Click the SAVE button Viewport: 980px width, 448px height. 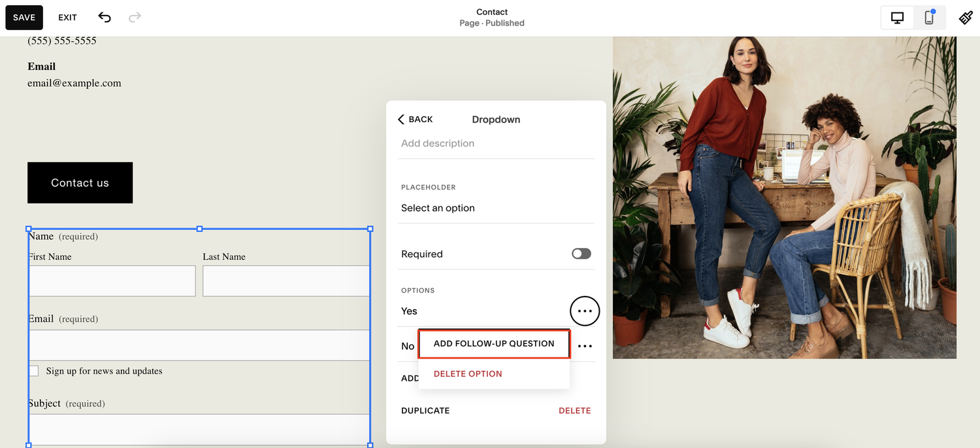pos(24,18)
